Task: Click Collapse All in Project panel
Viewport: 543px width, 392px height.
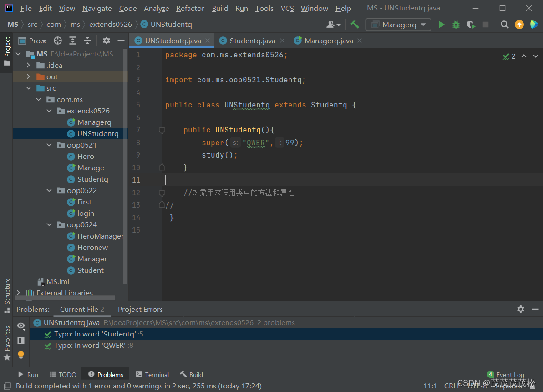Action: point(87,41)
